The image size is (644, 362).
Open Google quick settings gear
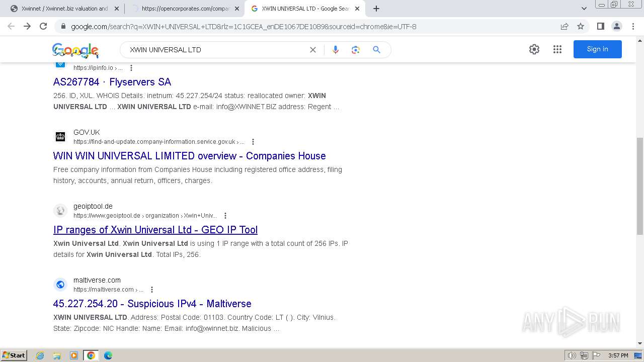534,49
